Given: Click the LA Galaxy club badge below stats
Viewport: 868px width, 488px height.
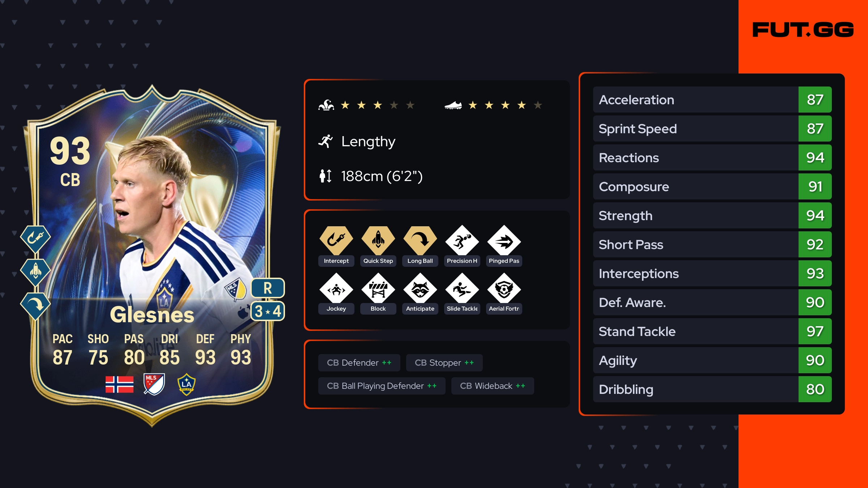Looking at the screenshot, I should coord(186,384).
